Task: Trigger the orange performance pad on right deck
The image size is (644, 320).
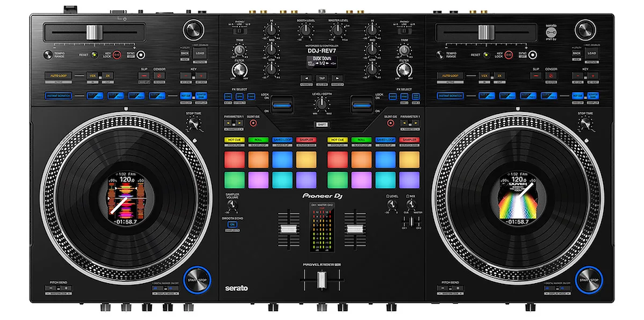Action: coord(361,160)
